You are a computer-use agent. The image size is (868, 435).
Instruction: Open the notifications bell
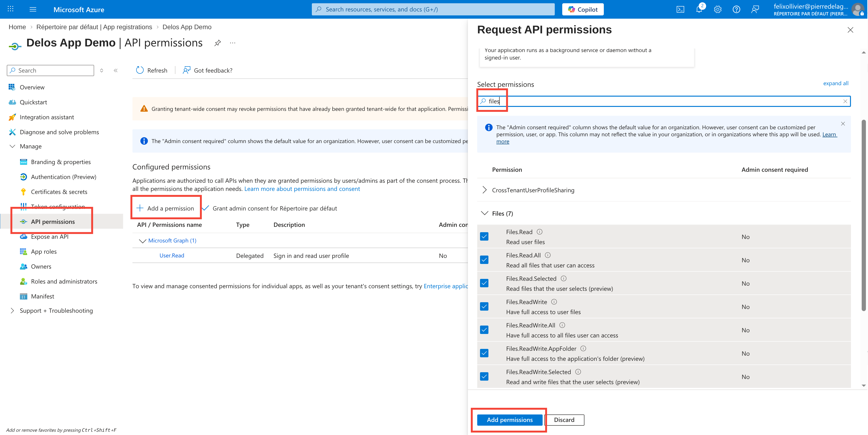pyautogui.click(x=699, y=9)
